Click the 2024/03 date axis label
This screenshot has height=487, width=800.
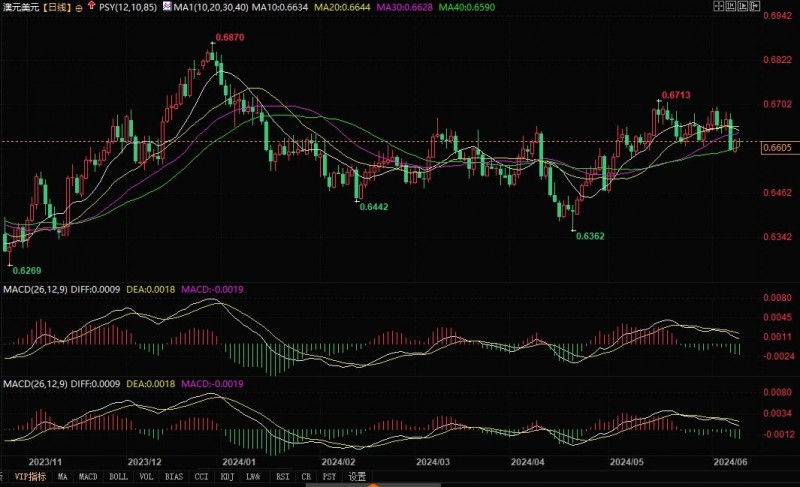pyautogui.click(x=433, y=462)
